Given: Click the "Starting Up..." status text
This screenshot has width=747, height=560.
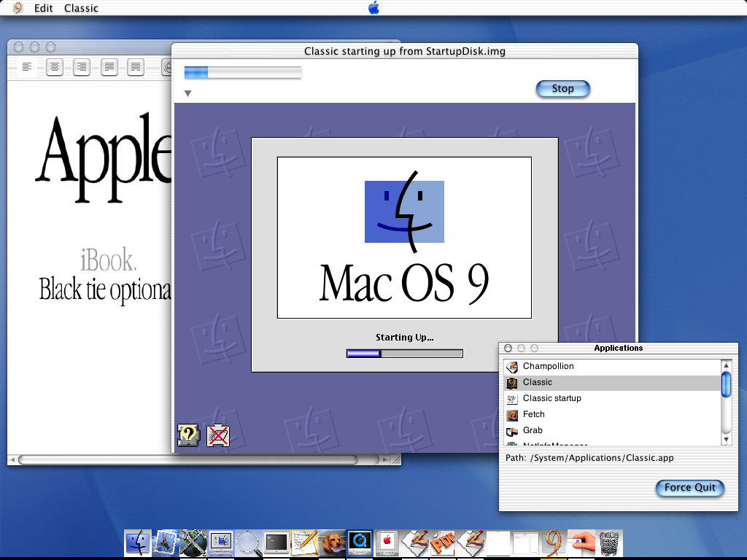Looking at the screenshot, I should [404, 337].
